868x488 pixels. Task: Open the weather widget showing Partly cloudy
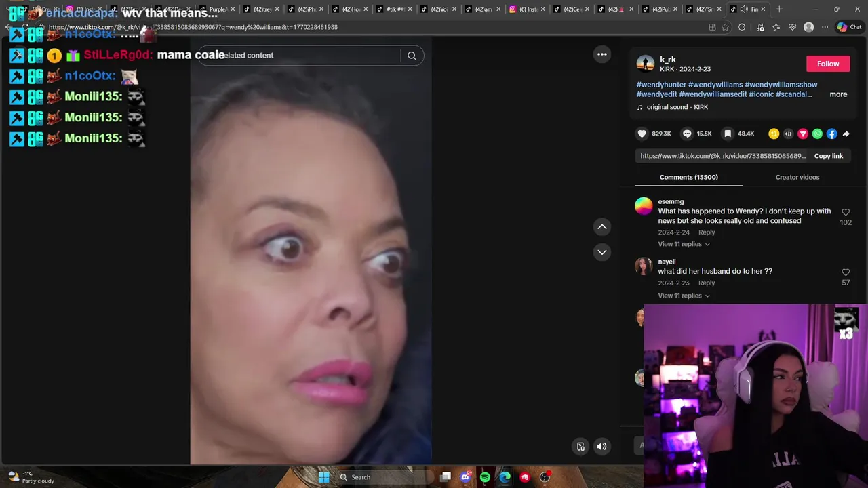point(30,477)
